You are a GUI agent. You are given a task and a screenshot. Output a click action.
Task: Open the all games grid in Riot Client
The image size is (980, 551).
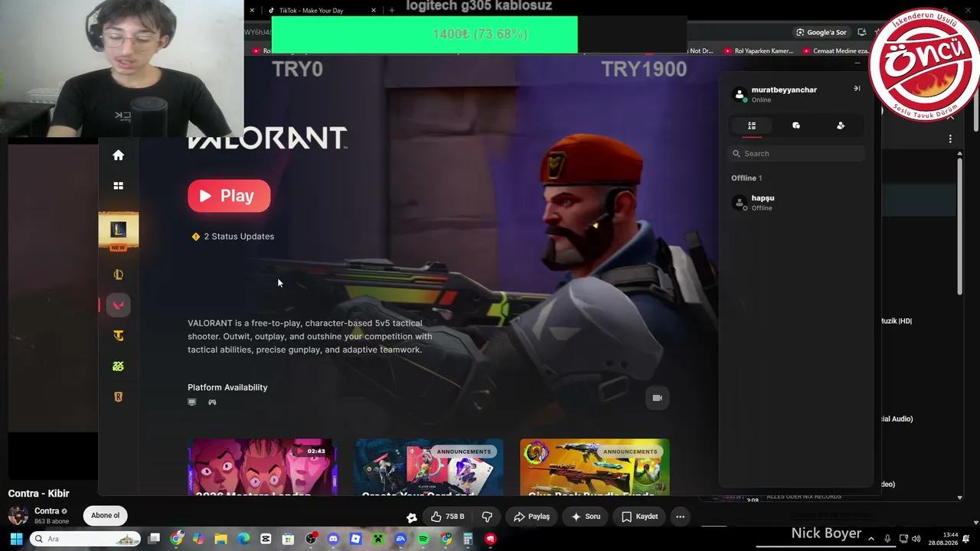(x=118, y=186)
